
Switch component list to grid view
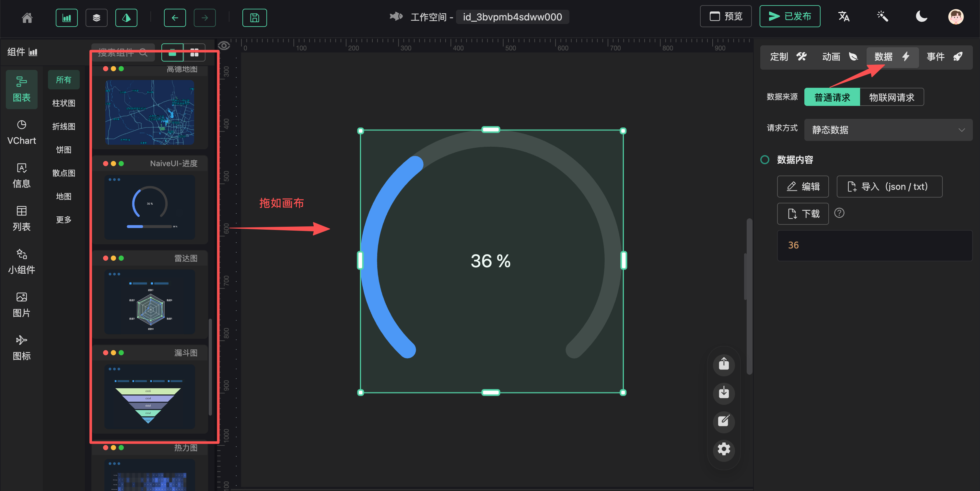[x=194, y=53]
